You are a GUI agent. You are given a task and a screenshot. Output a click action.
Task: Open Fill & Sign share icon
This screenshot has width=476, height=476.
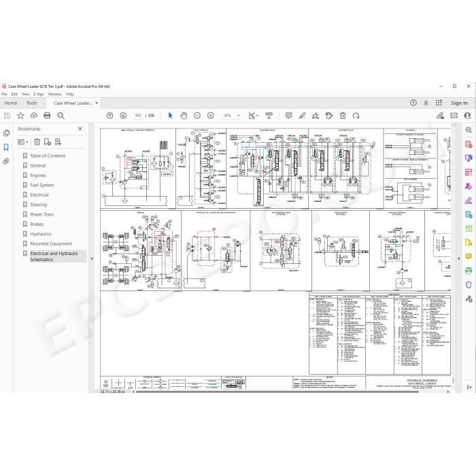440,116
